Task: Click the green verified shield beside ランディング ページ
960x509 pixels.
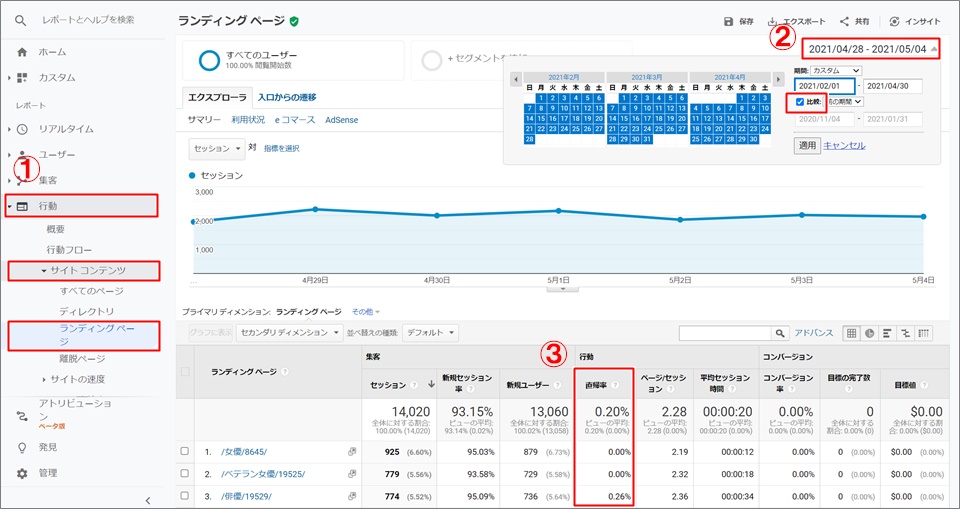Action: click(x=294, y=21)
